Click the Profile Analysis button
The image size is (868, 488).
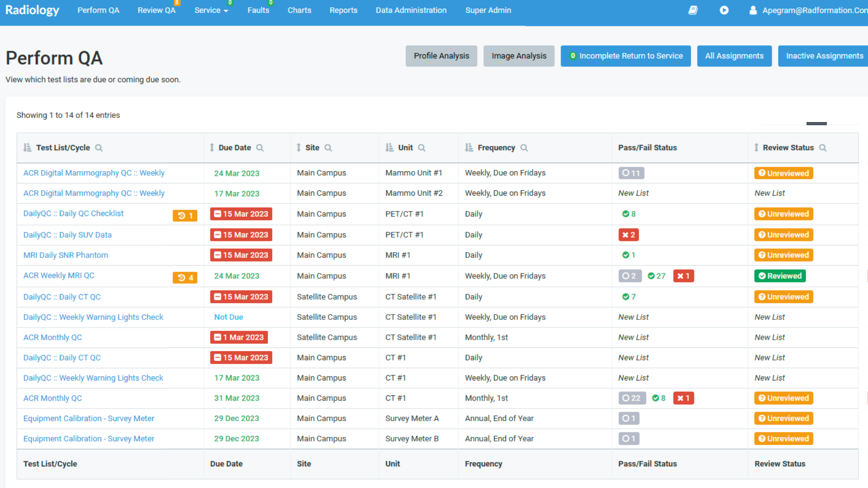[441, 56]
